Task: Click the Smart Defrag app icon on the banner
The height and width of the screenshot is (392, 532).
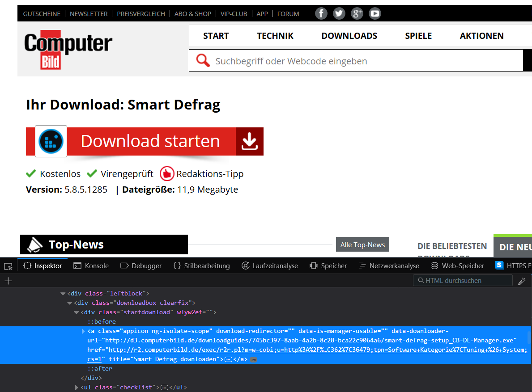Action: tap(51, 141)
